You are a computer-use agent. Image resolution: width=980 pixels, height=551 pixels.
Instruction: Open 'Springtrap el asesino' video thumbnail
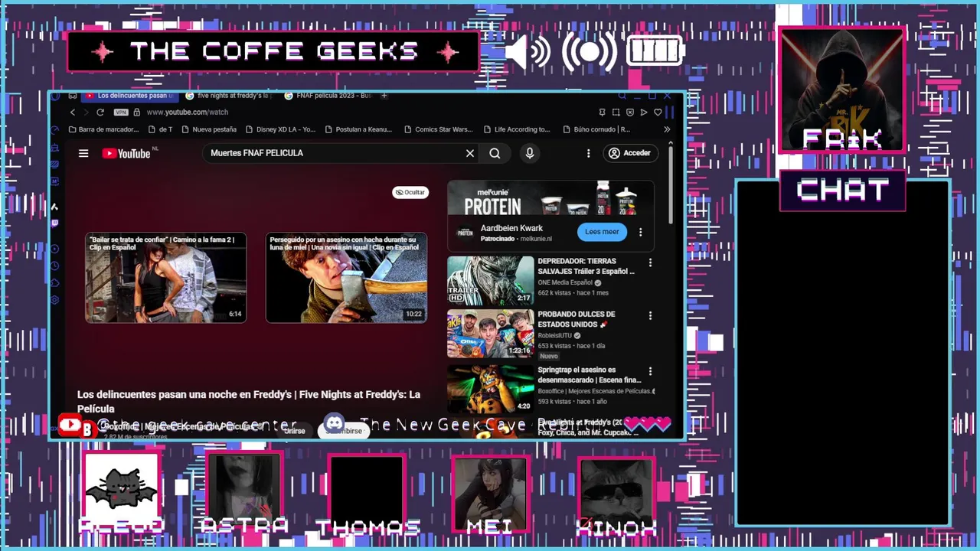(490, 388)
